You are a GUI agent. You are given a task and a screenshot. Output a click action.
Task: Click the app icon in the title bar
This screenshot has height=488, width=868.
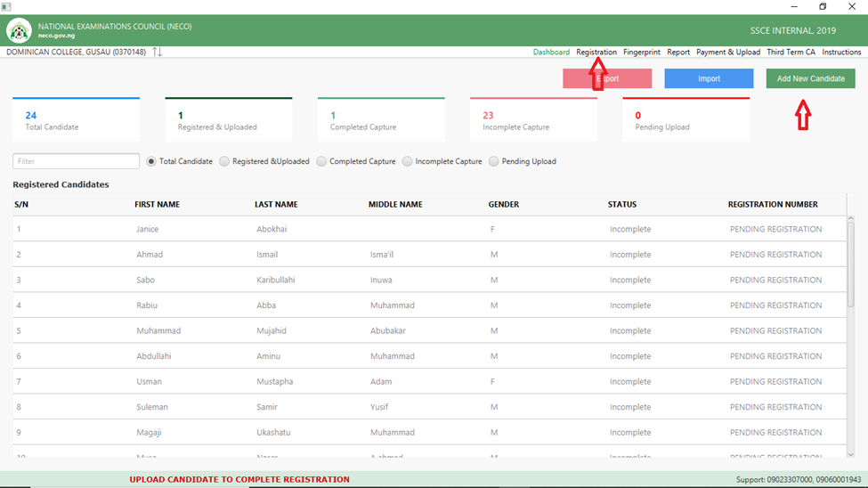[x=6, y=6]
